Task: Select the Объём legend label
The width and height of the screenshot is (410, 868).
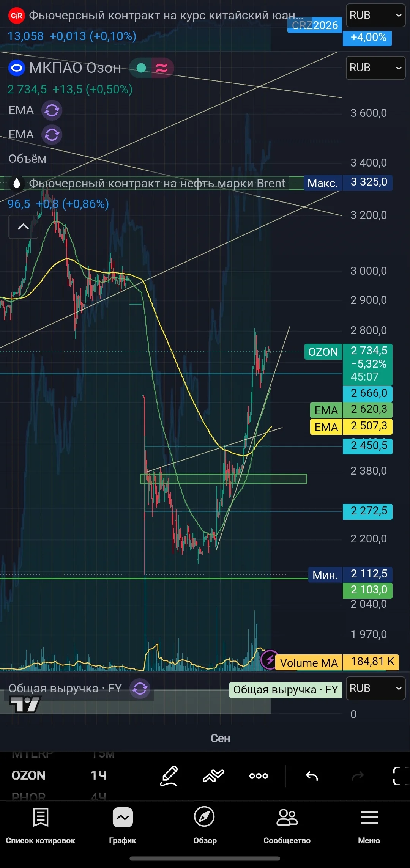Action: pos(27,159)
